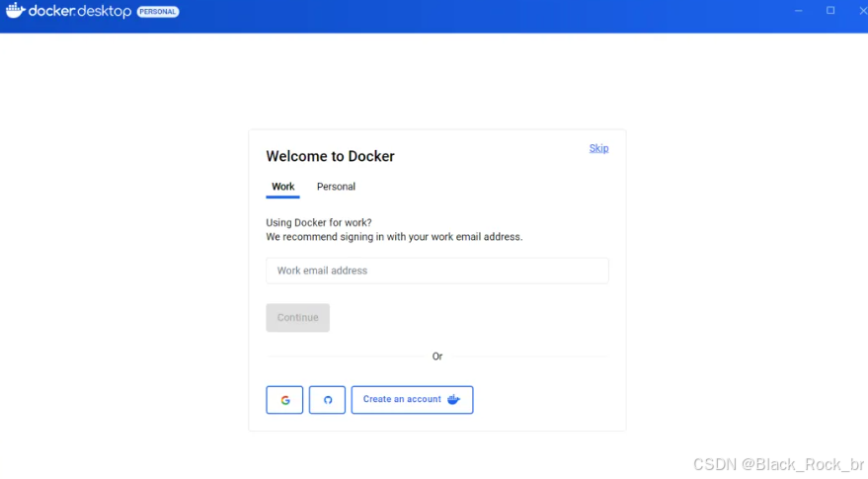Image resolution: width=868 pixels, height=479 pixels.
Task: Close the Docker Desktop window
Action: click(862, 11)
